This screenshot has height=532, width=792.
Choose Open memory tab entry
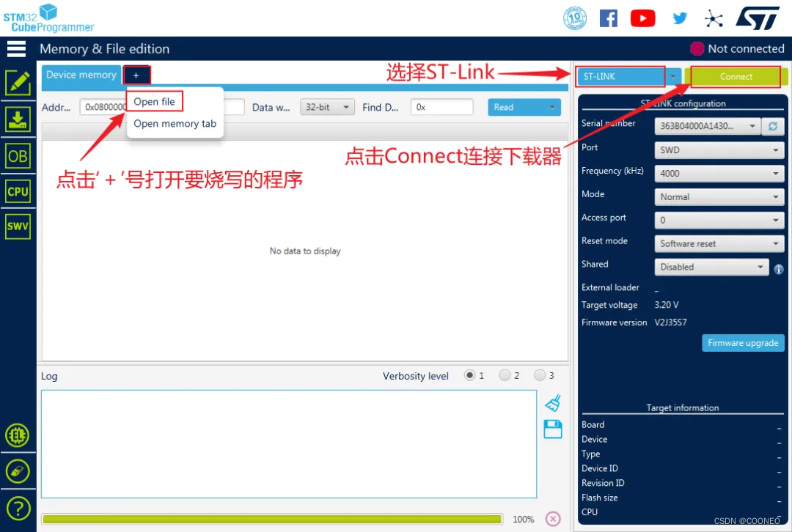click(175, 124)
